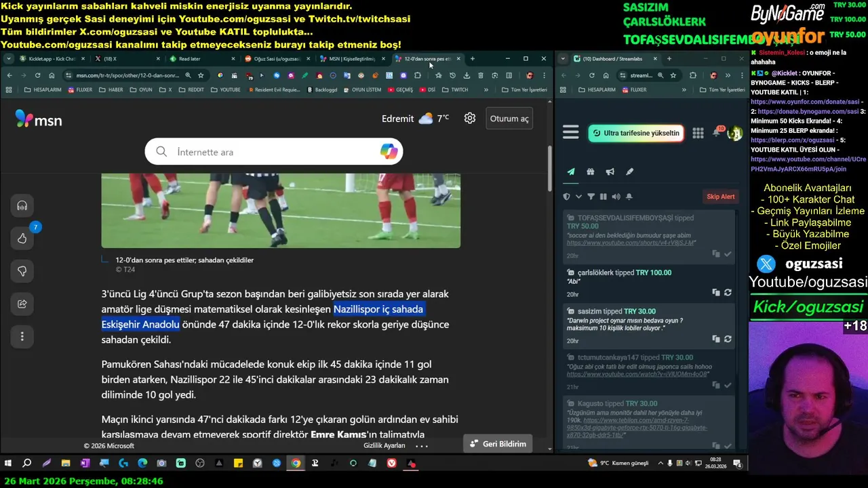868x488 pixels.
Task: Open the Resident Evil Requiem bookmark
Action: [x=273, y=89]
